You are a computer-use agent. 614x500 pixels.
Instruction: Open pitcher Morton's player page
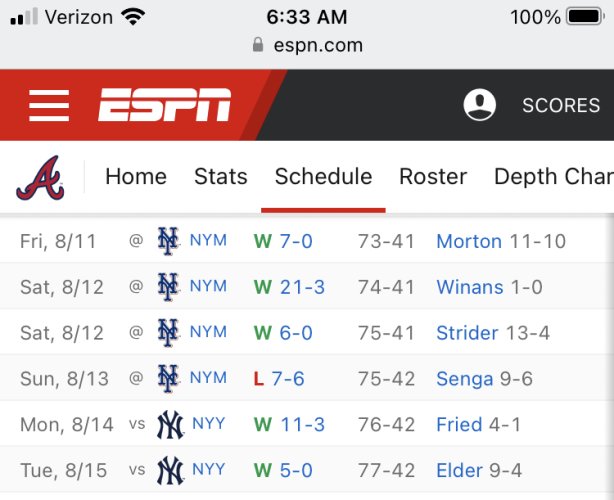pyautogui.click(x=469, y=241)
